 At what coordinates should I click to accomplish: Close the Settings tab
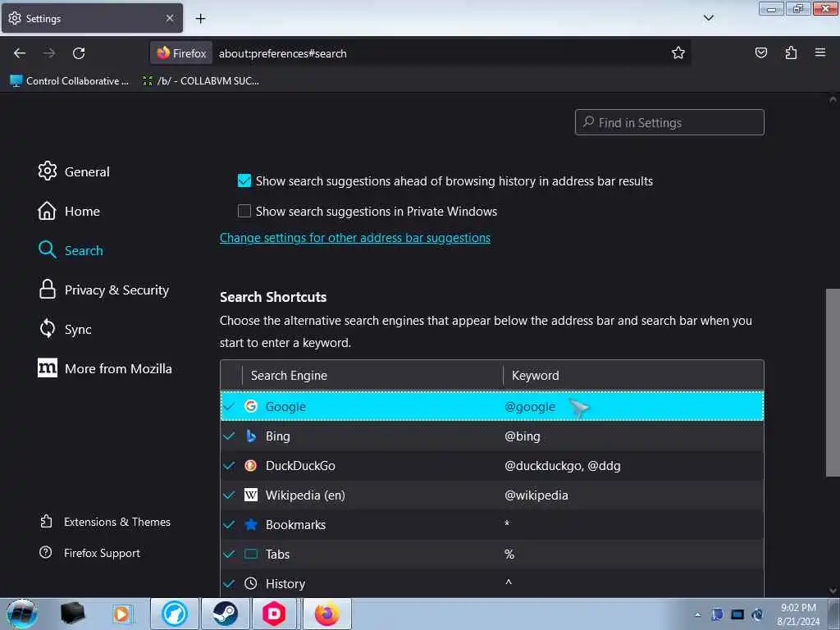(170, 18)
